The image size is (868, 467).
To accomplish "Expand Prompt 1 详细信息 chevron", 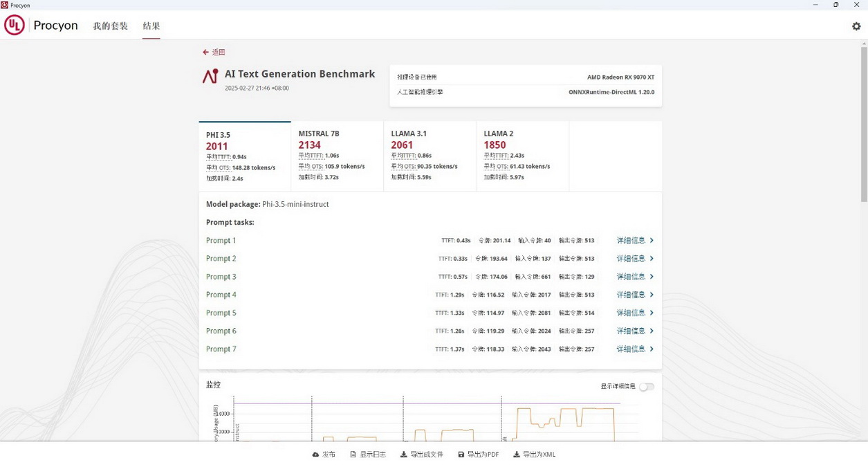I will pos(652,241).
